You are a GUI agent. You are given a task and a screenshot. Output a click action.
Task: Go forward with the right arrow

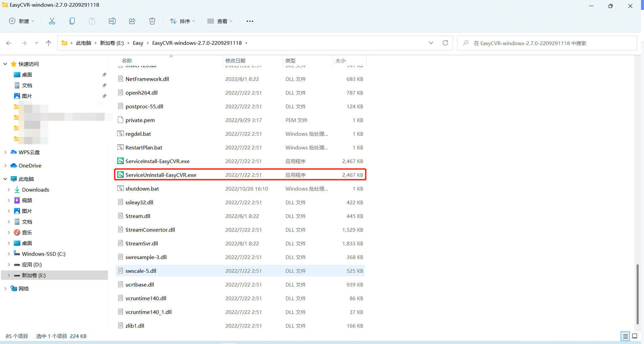(24, 43)
